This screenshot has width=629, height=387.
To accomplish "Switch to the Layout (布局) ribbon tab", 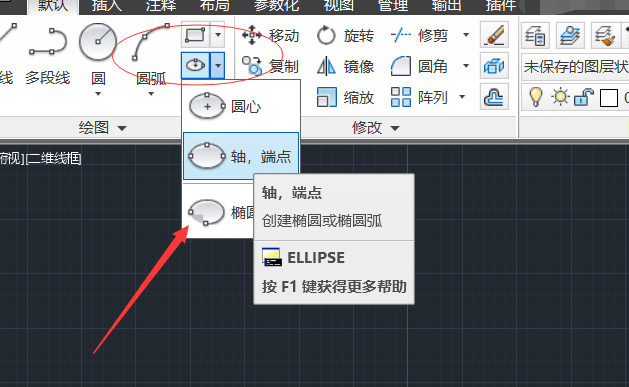I will [215, 6].
